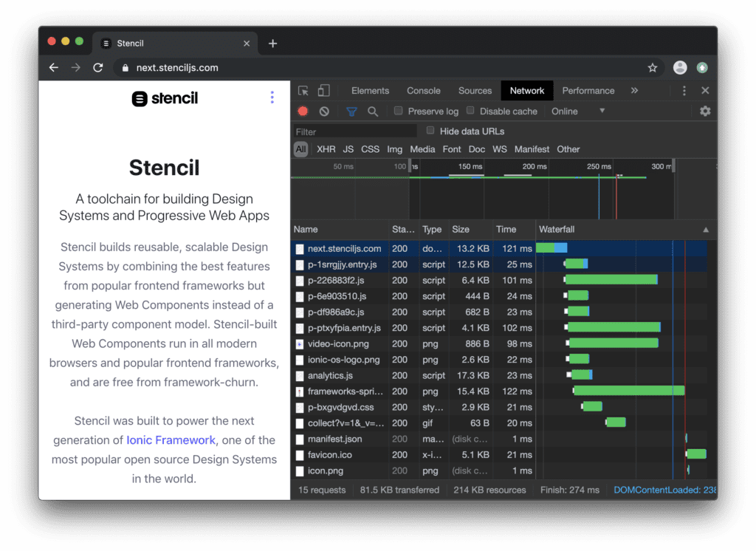Enable the Preserve log checkbox
This screenshot has width=756, height=551.
click(x=398, y=111)
